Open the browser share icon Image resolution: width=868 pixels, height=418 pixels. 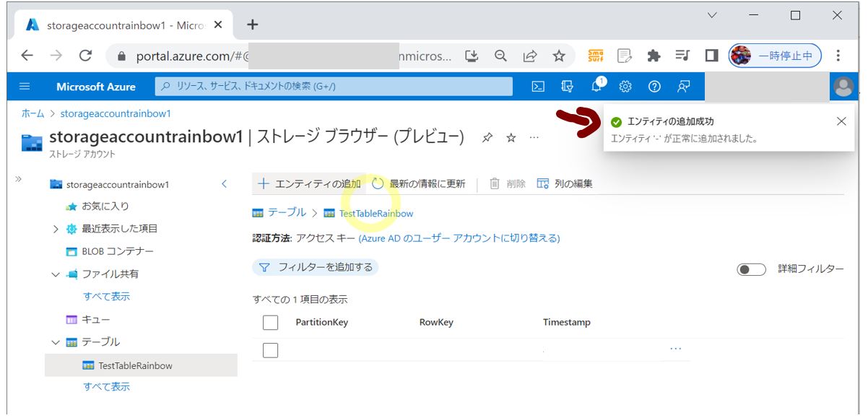point(530,56)
